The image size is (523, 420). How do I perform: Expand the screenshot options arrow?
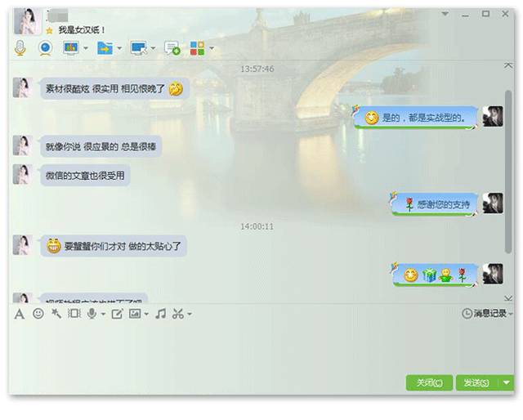(190, 314)
